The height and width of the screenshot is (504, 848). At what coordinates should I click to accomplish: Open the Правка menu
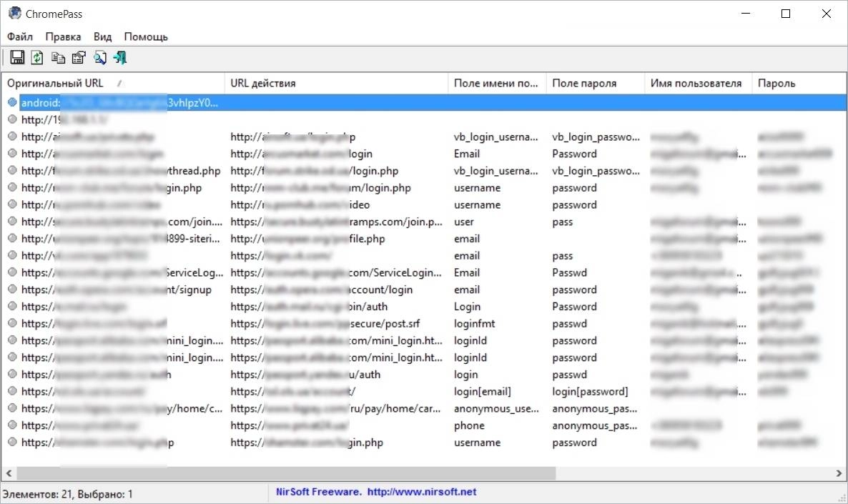pos(63,36)
